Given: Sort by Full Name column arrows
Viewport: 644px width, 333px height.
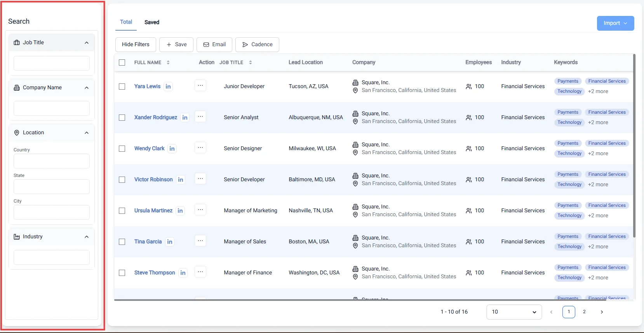Looking at the screenshot, I should pos(168,62).
